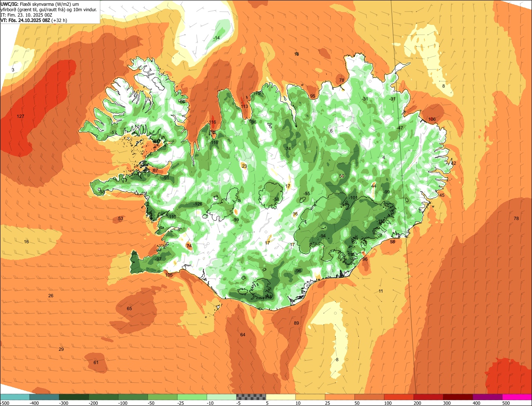532x406 pixels.
Task: Click the '-57' value in the Westfjords
Action: pyautogui.click(x=113, y=132)
